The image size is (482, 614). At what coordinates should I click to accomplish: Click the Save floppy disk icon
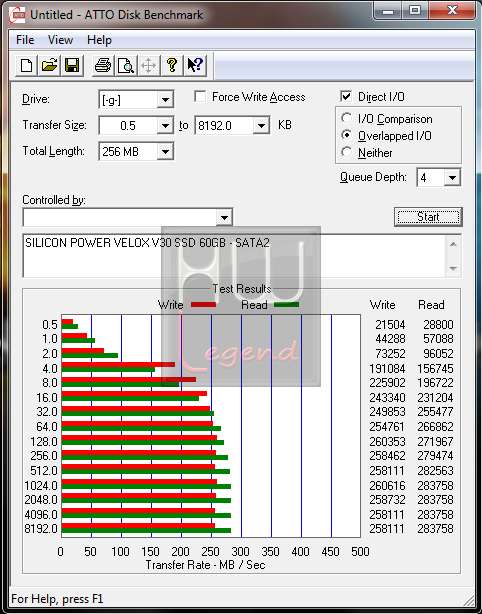(x=72, y=65)
